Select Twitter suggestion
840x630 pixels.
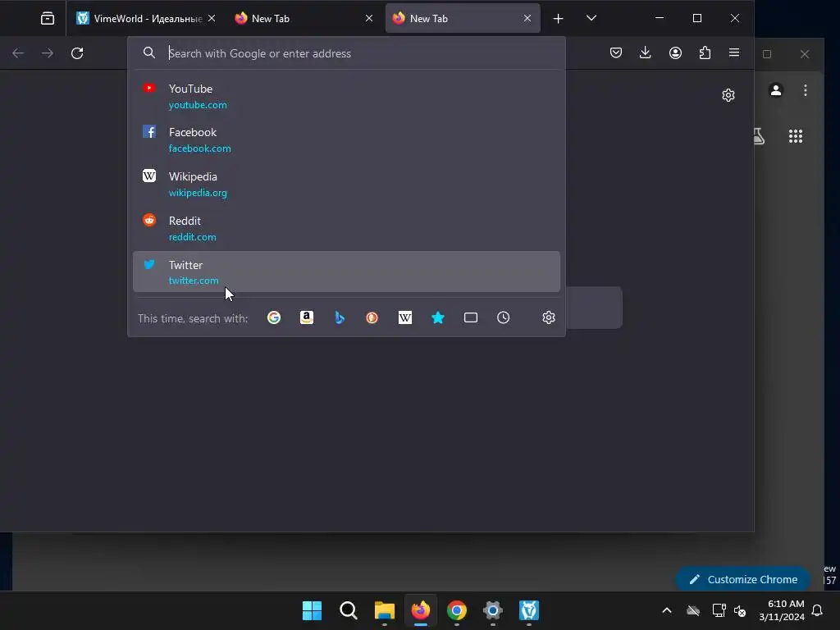[347, 272]
